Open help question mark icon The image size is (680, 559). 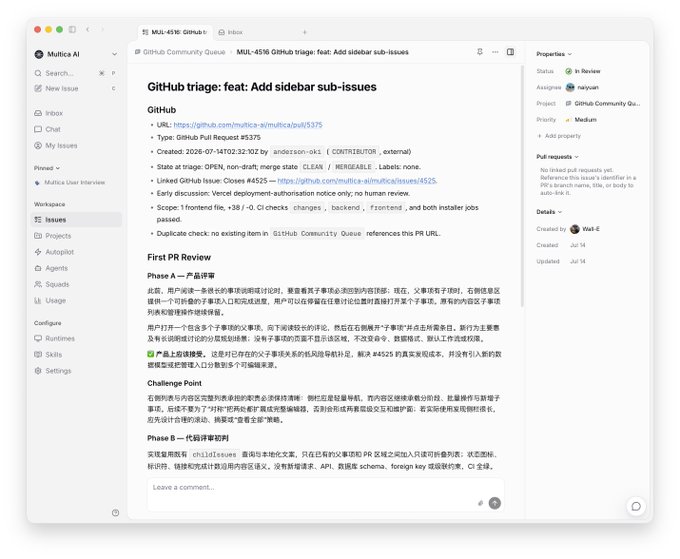coord(115,513)
